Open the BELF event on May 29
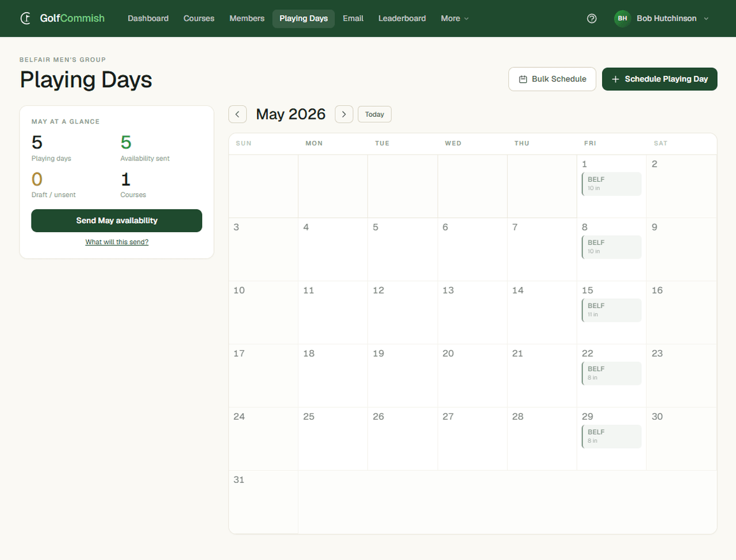 611,437
